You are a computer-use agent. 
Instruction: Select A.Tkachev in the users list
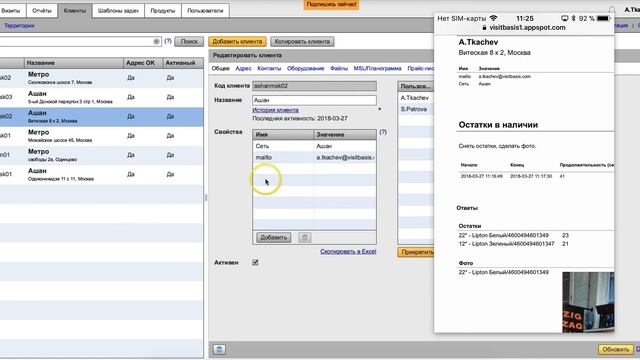point(416,98)
